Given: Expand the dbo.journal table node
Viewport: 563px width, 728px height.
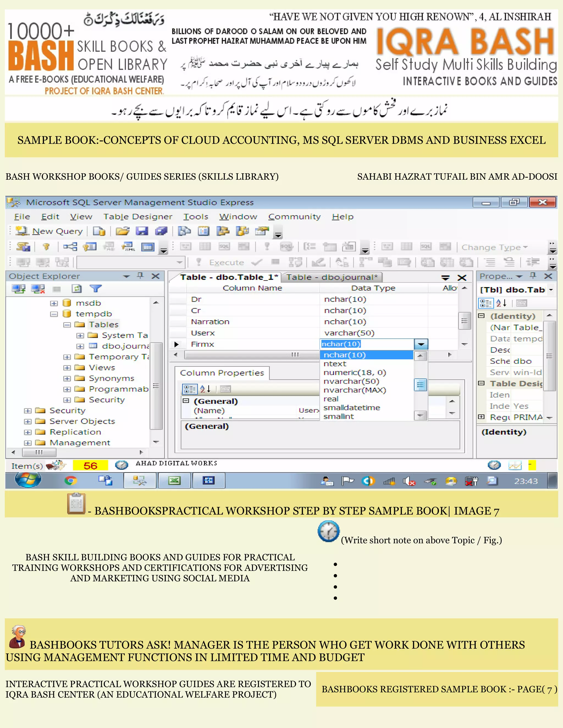Looking at the screenshot, I should click(80, 346).
